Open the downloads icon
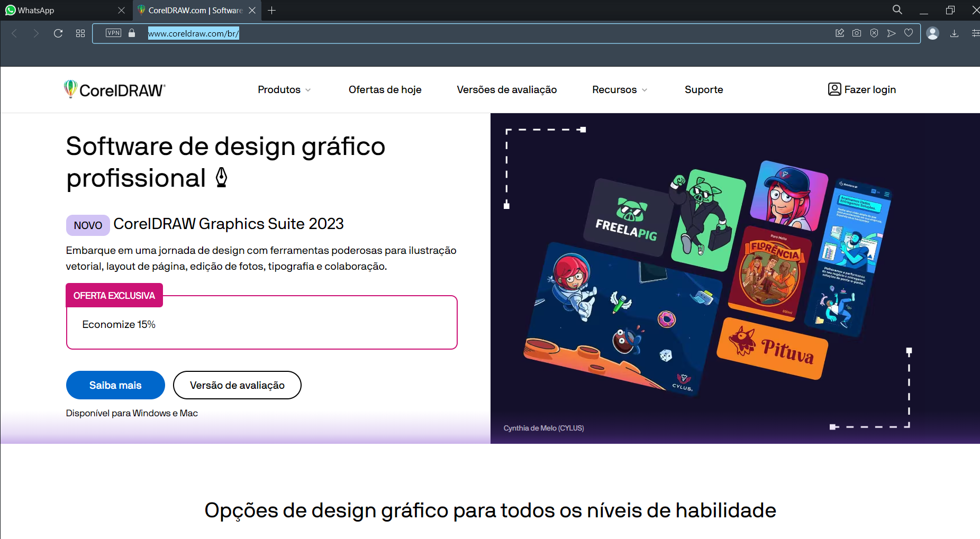The height and width of the screenshot is (539, 980). [x=954, y=33]
